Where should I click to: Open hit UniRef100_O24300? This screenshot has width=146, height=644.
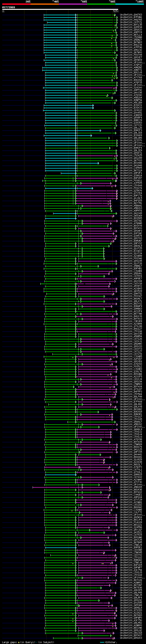131,87
